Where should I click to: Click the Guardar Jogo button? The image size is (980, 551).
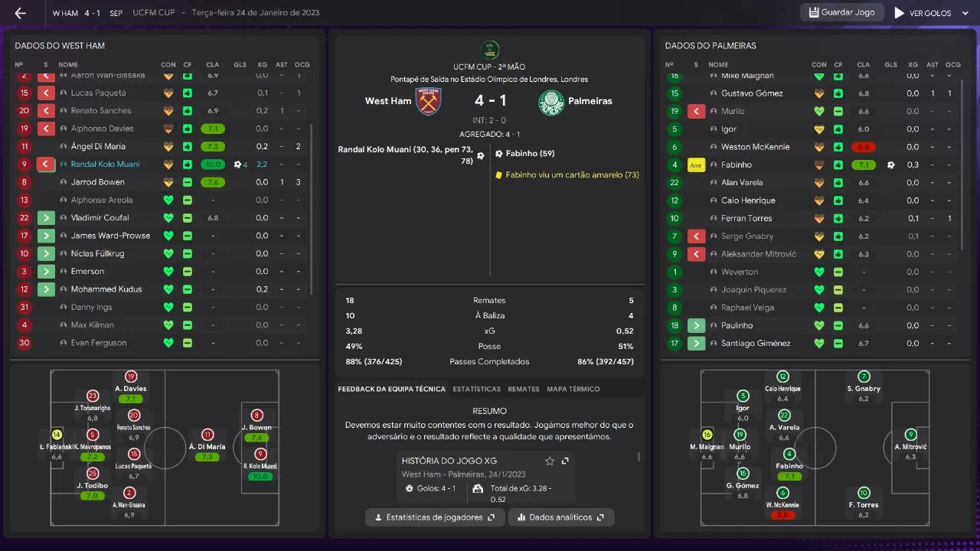coord(842,13)
